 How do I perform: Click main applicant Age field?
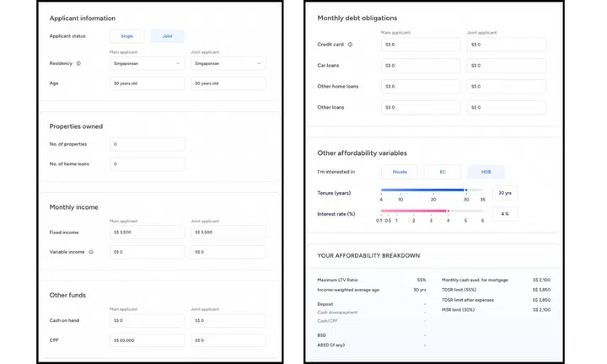click(147, 83)
